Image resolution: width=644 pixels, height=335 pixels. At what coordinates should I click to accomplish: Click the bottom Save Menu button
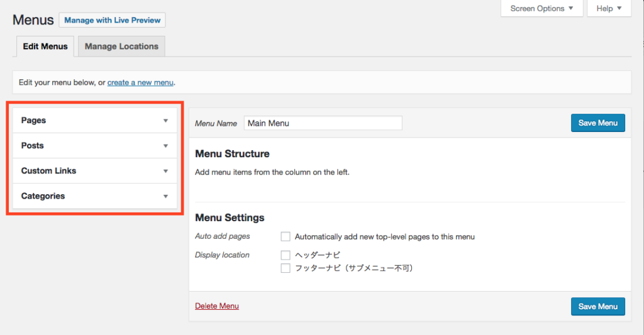point(598,306)
